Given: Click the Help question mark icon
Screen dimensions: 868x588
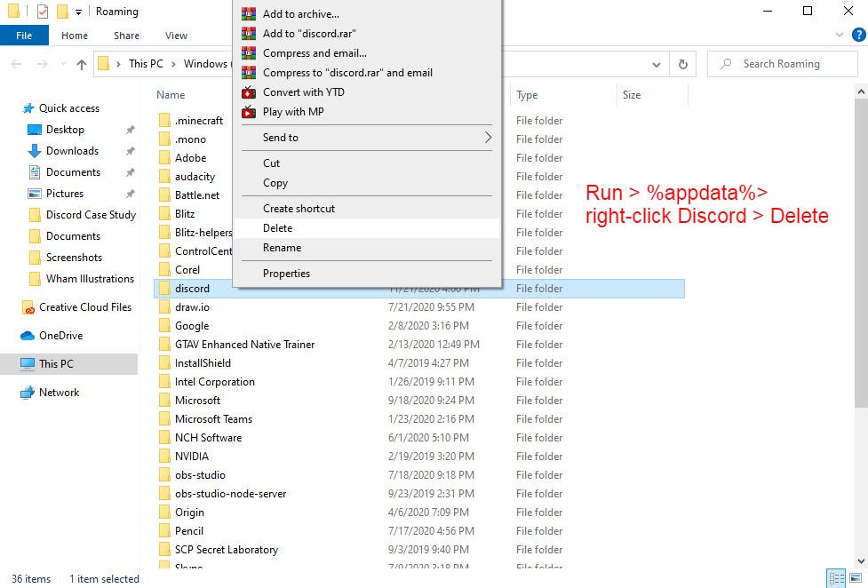Looking at the screenshot, I should [858, 36].
